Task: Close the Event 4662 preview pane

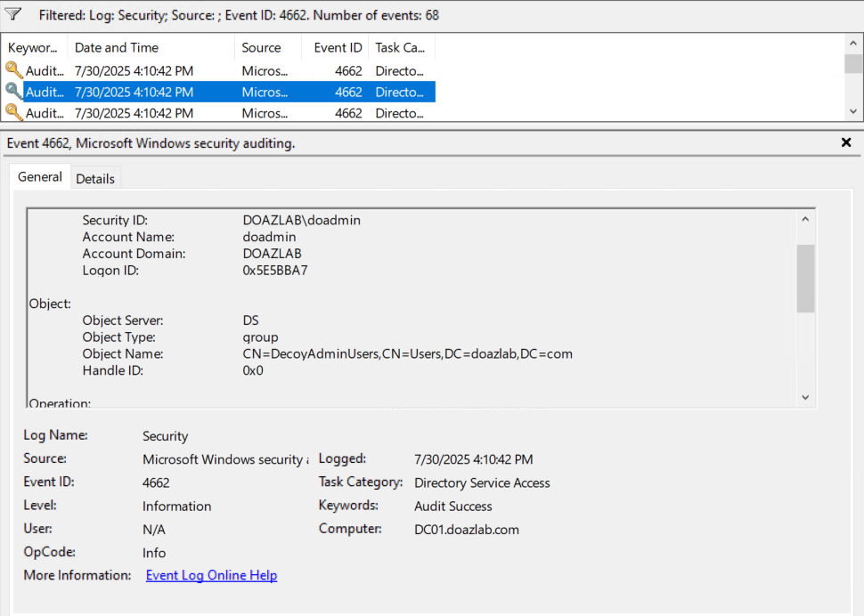Action: pyautogui.click(x=846, y=142)
